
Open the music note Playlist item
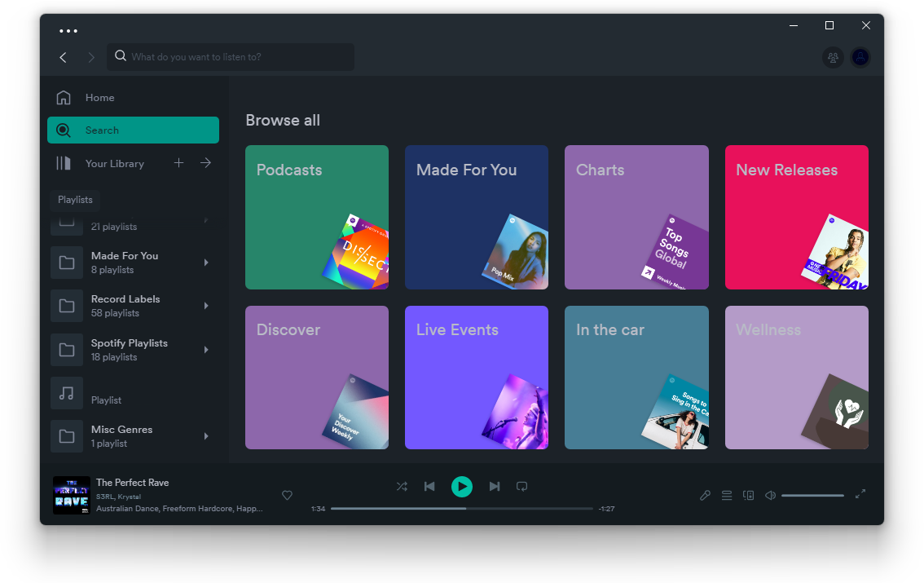[x=67, y=393]
